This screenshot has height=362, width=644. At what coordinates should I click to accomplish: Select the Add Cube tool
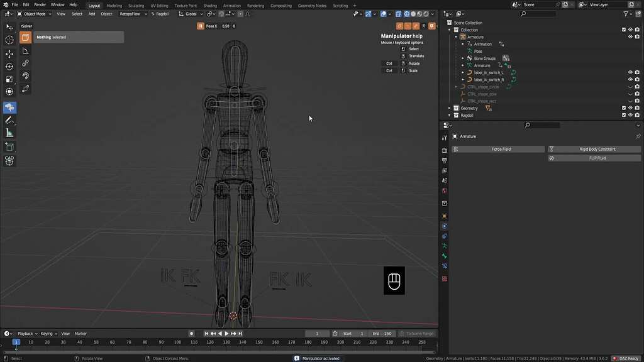(x=9, y=147)
